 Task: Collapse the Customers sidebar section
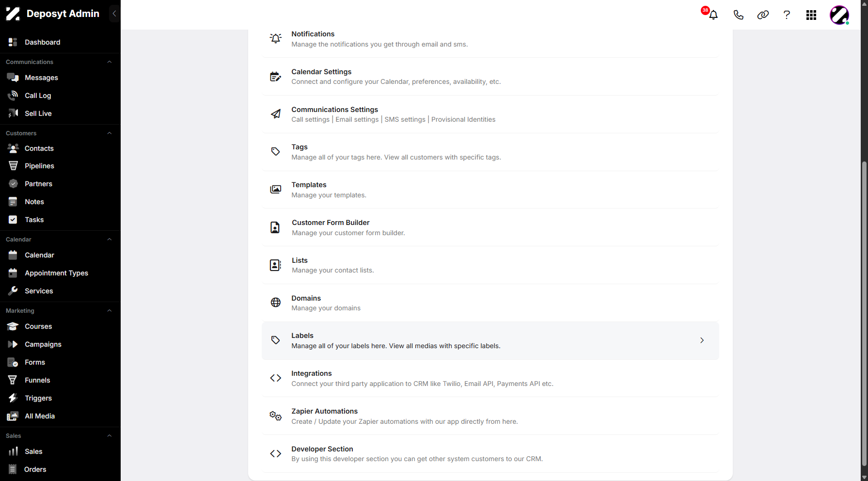coord(110,133)
